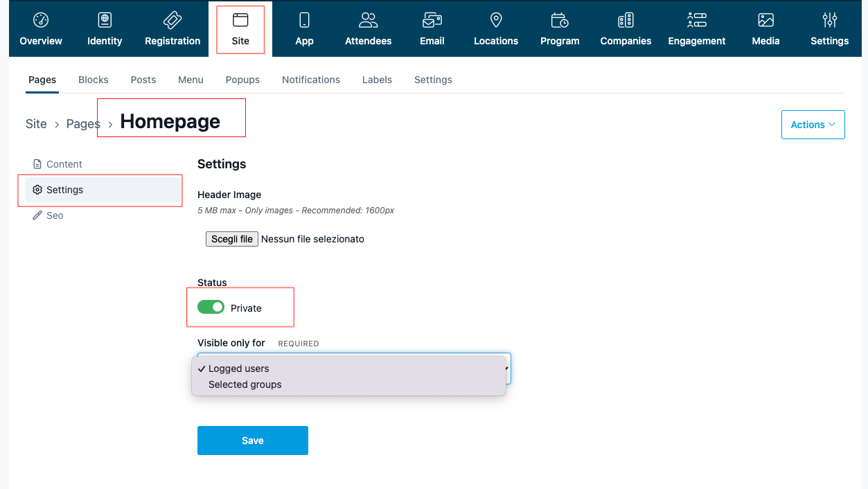Viewport: 868px width, 489px height.
Task: Open the Email envelope icon
Action: coord(432,20)
